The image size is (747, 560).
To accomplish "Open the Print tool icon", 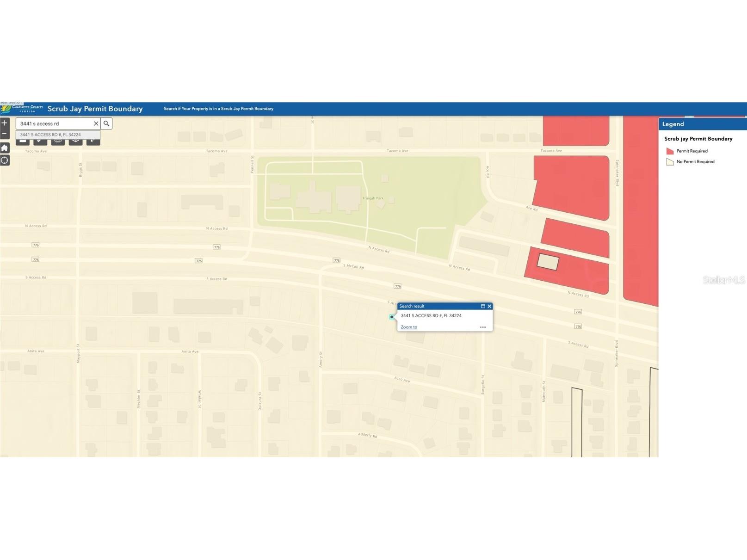I will [58, 141].
